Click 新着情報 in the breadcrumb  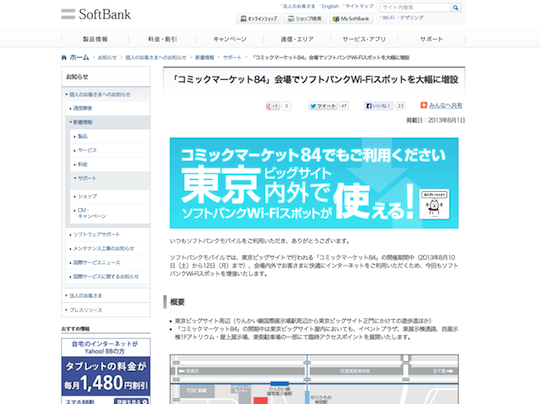pyautogui.click(x=205, y=58)
